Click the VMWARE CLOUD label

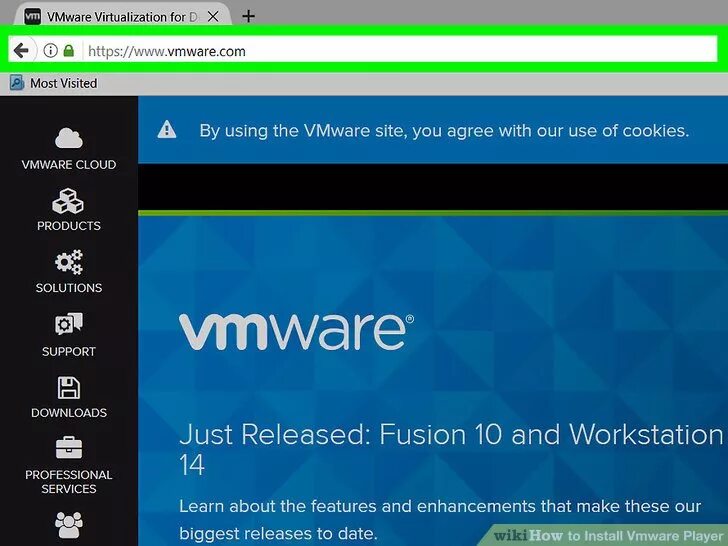[x=69, y=164]
